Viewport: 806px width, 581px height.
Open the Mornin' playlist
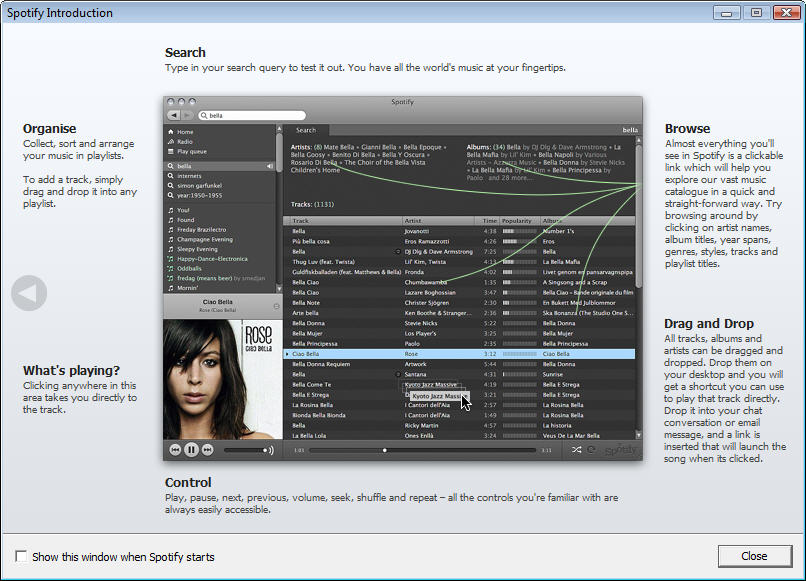pyautogui.click(x=187, y=288)
